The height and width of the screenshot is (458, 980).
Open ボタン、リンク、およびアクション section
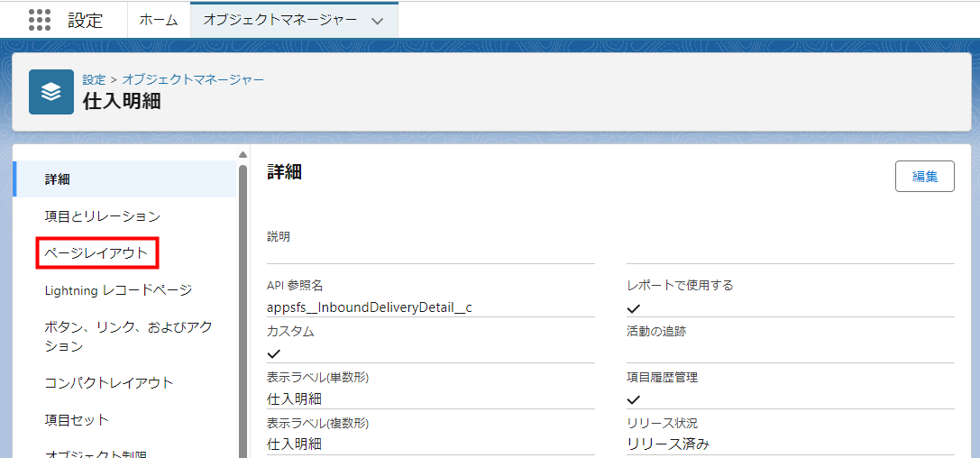pos(128,336)
